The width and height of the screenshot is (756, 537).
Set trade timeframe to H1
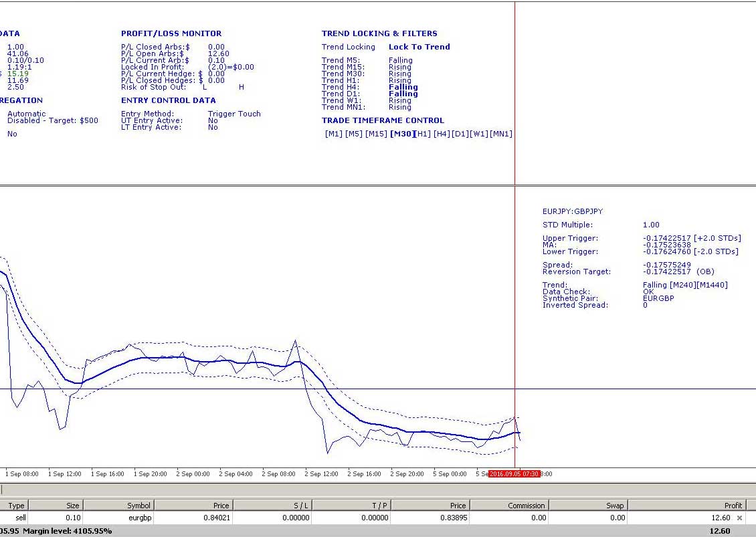(423, 134)
